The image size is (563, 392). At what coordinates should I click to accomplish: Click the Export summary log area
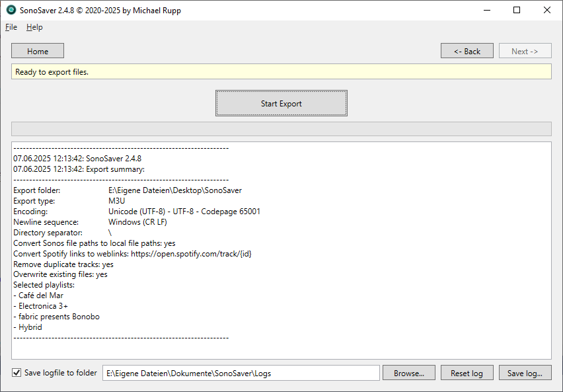(x=281, y=245)
